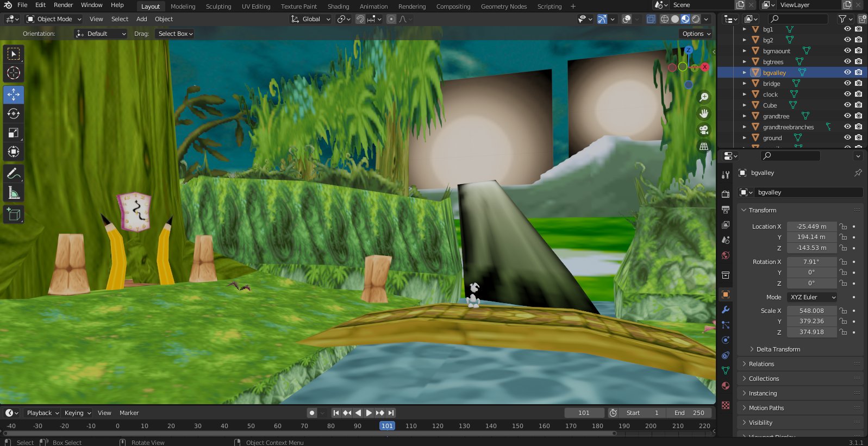Pick the Rotate tool
Viewport: 868px width, 446px height.
[x=14, y=114]
